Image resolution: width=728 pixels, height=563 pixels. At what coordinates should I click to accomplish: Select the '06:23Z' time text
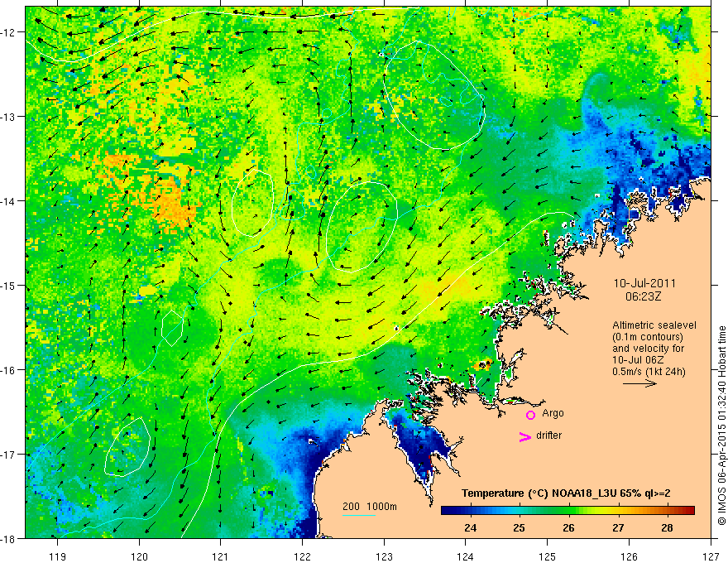click(x=644, y=296)
